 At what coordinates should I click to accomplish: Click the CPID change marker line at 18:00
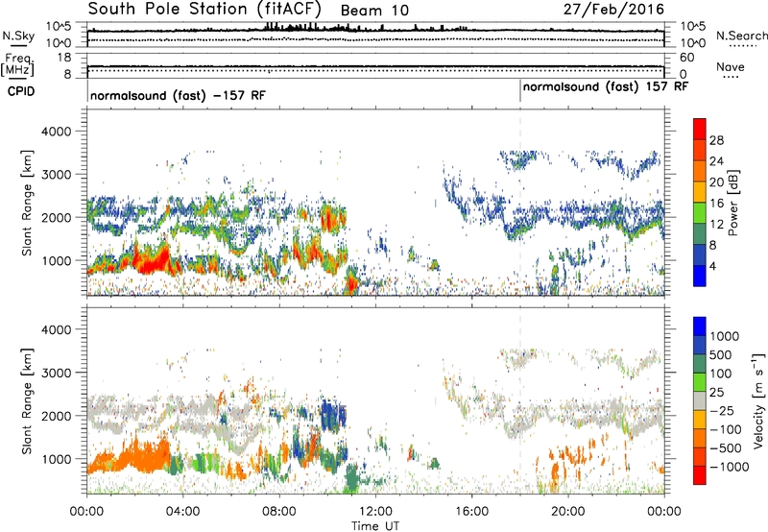520,91
